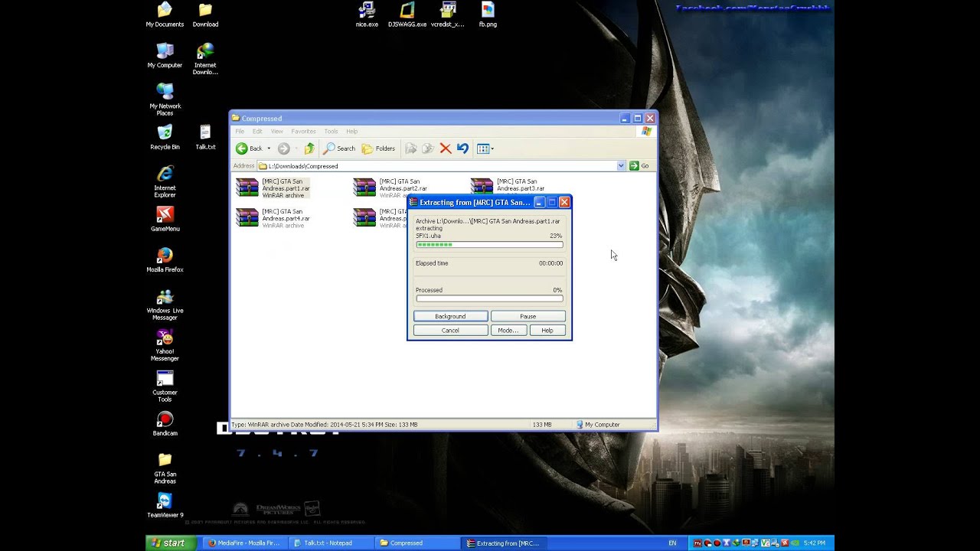Viewport: 980px width, 551px height.
Task: Cancel the WinRAR extraction
Action: pyautogui.click(x=450, y=330)
